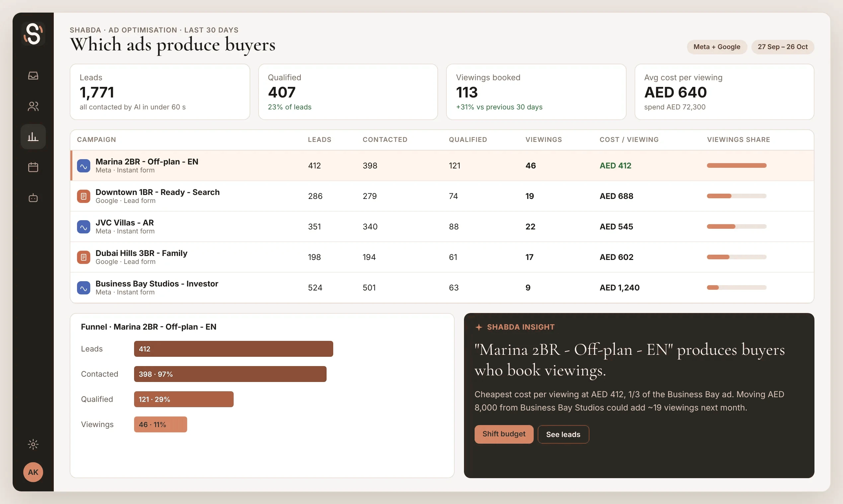The width and height of the screenshot is (843, 504).
Task: Click Google icon for Dubai Hills 3BR
Action: (84, 257)
